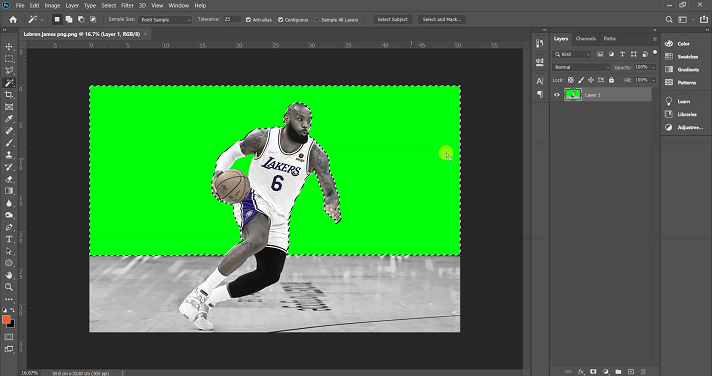Click the Select and Mask button

pyautogui.click(x=442, y=20)
